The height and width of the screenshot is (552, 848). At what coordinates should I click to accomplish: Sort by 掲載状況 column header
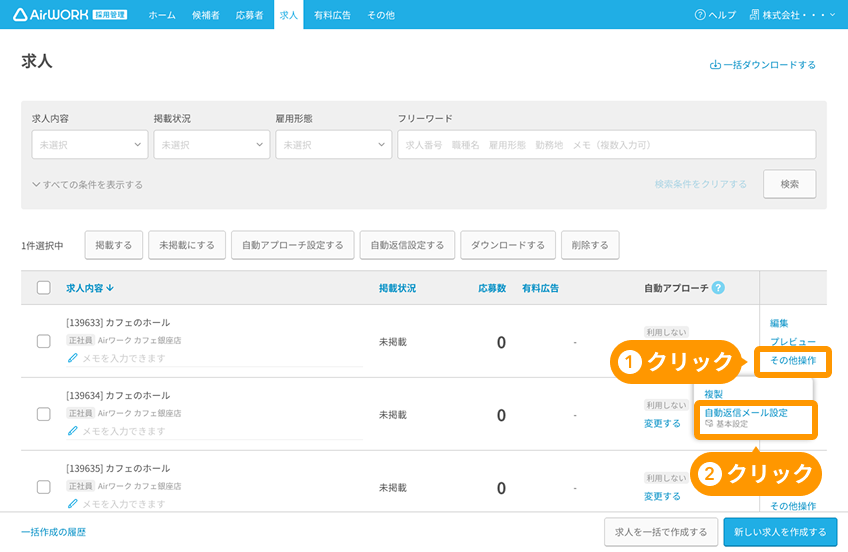(x=398, y=288)
